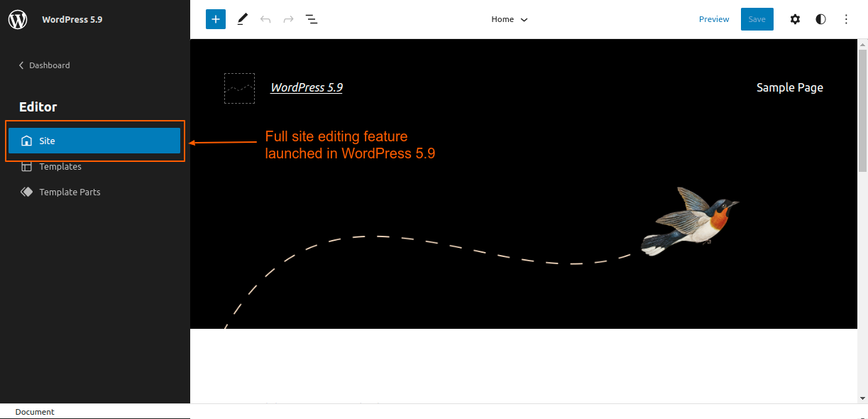Click the scrollbar down arrow

863,398
